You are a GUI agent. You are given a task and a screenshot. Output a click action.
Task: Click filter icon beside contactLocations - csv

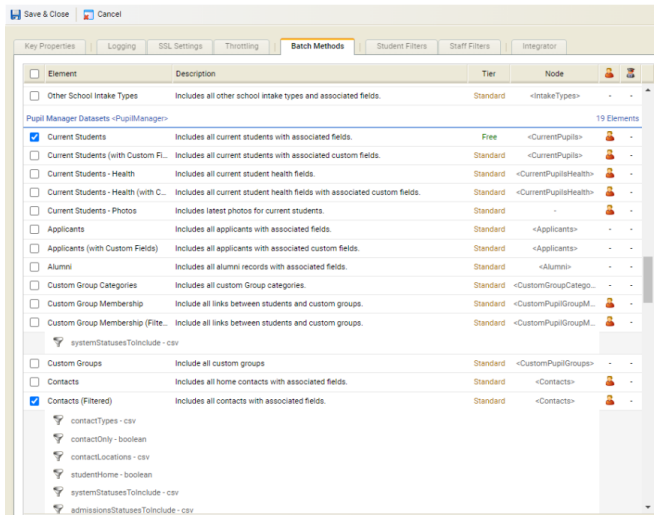click(x=58, y=457)
